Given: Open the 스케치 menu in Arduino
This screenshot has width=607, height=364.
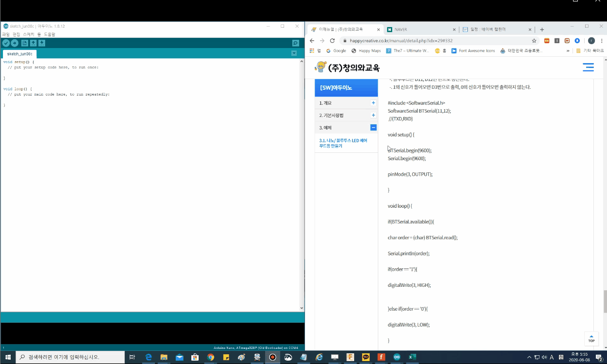Looking at the screenshot, I should click(29, 34).
